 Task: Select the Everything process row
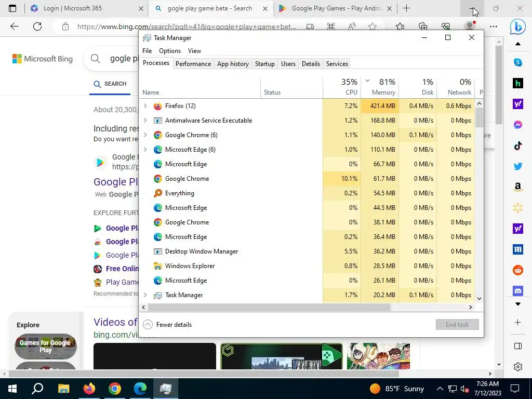[307, 193]
